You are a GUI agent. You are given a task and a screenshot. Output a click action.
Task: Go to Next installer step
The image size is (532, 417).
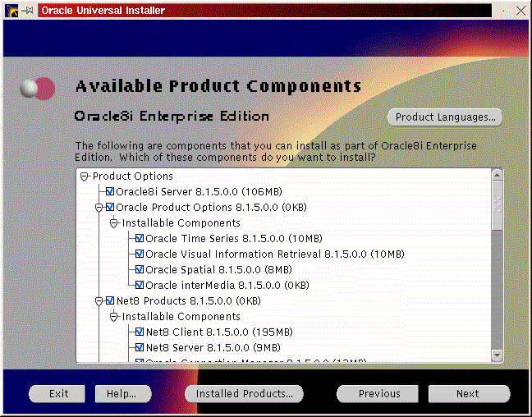pyautogui.click(x=469, y=394)
